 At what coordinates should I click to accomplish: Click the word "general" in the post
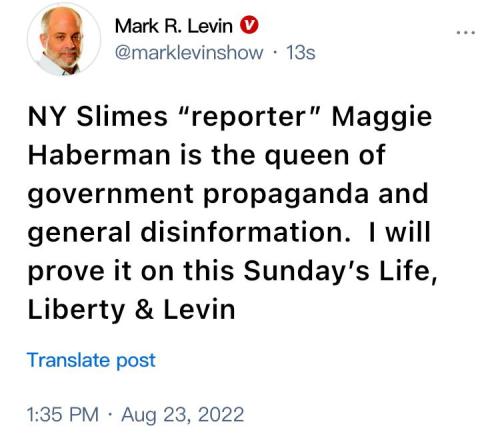pos(79,234)
